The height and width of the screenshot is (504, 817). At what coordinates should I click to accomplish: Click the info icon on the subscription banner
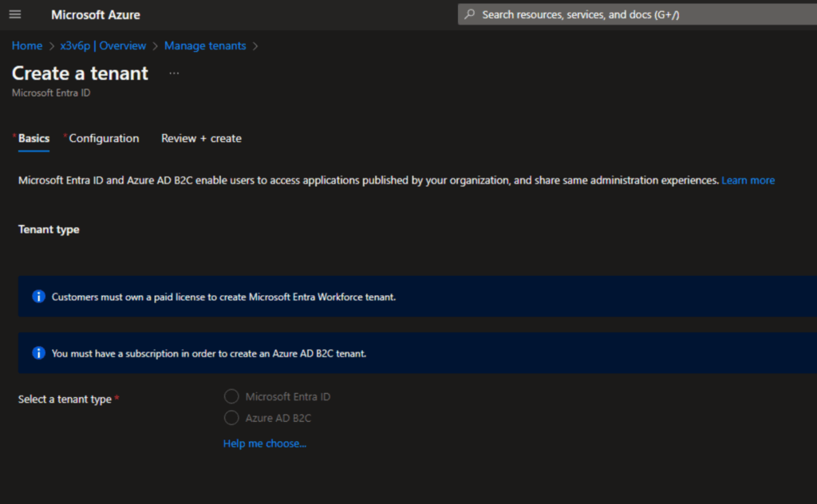38,353
